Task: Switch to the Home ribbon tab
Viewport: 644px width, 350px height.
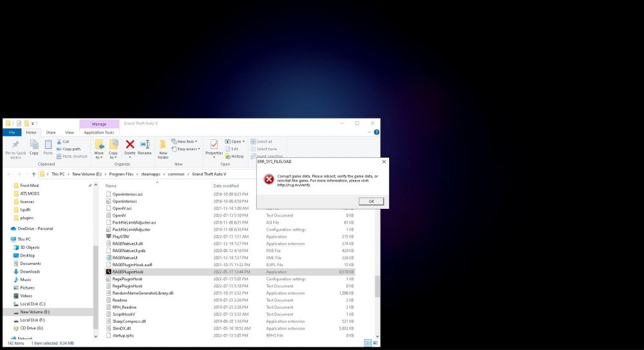Action: pos(31,132)
